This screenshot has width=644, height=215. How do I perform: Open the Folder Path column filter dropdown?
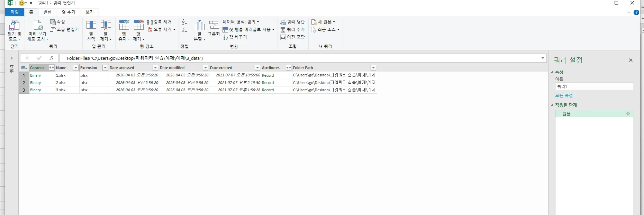coord(373,68)
